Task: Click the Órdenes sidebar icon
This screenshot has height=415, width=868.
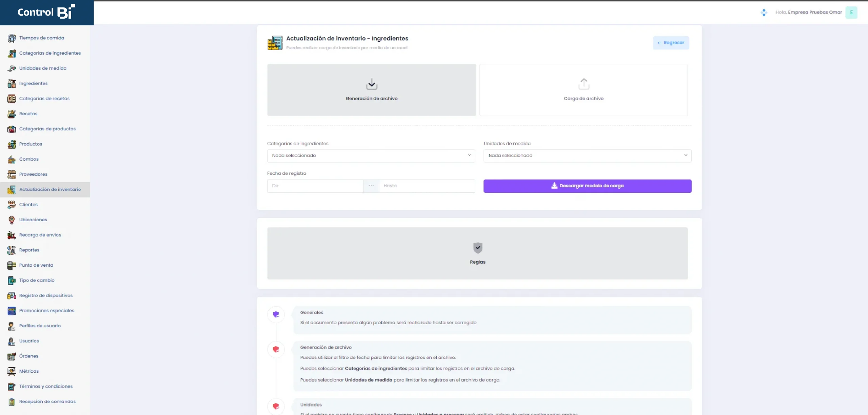Action: coord(12,356)
